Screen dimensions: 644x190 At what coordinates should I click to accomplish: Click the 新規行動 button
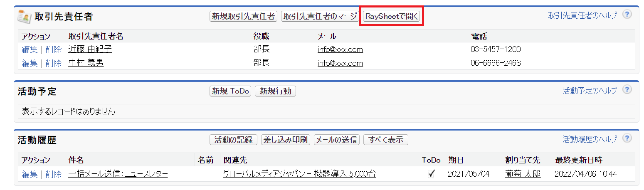(x=275, y=91)
